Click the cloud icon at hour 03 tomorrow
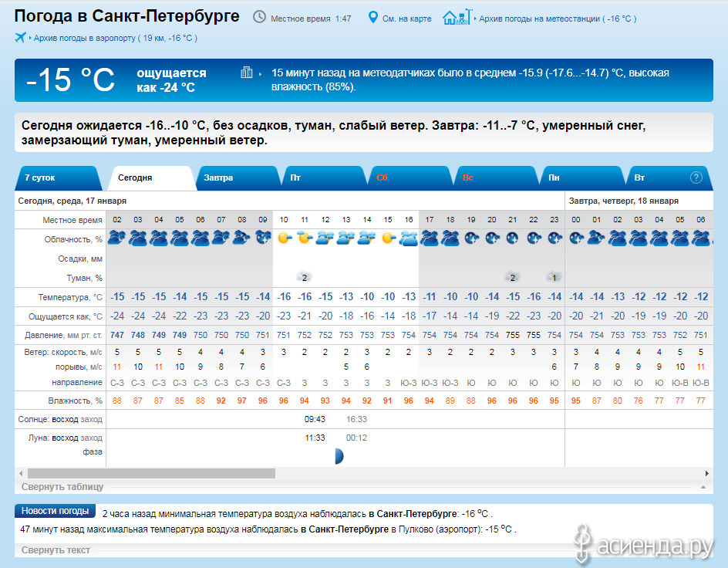Viewport: 728px width, 568px height. coord(639,238)
